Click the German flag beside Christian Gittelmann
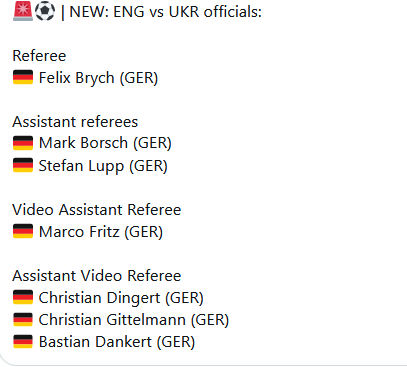407x367 pixels. (x=23, y=319)
